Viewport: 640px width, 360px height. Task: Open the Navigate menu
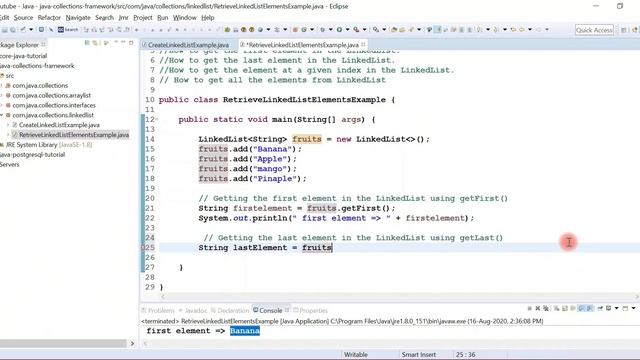click(x=78, y=18)
